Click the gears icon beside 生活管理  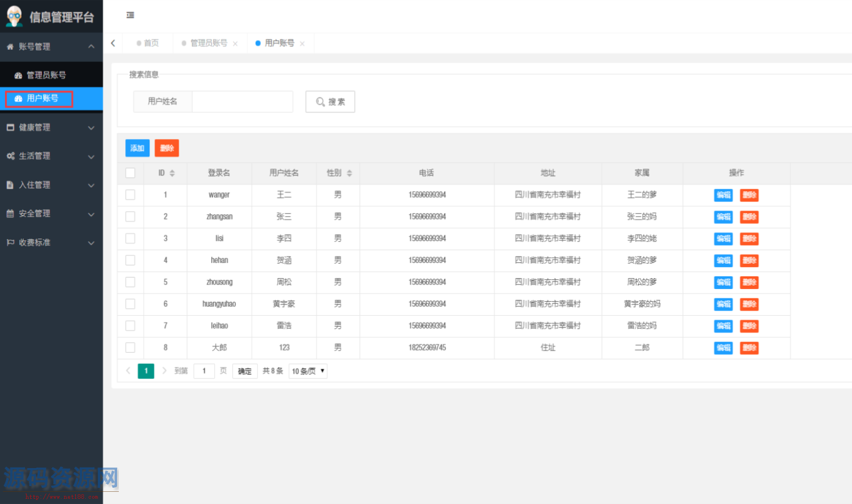pos(10,156)
